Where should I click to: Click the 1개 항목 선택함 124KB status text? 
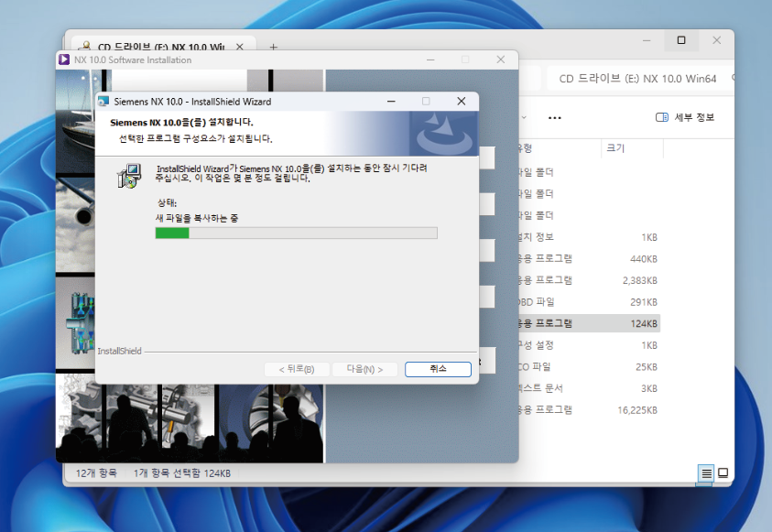181,473
